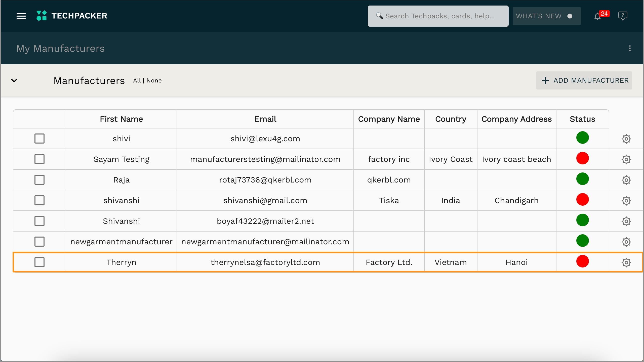Click company name Tiska
644x362 pixels.
point(389,200)
